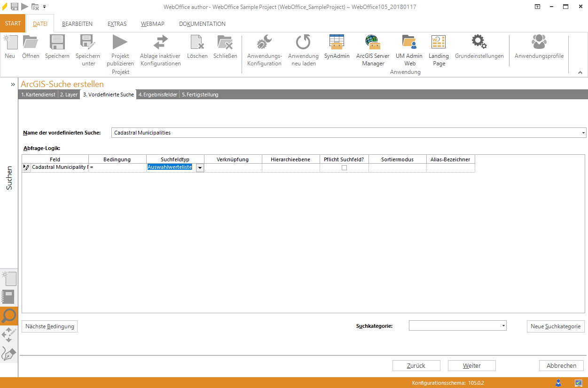Open SynAdmin from the ribbon
Viewport: 588px width, 388px height.
[x=337, y=43]
